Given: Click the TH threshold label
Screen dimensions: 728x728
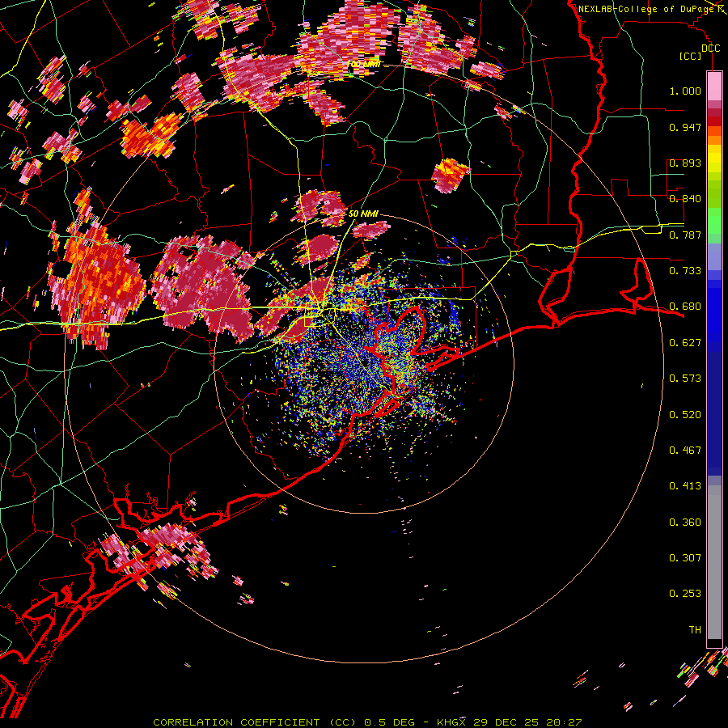Looking at the screenshot, I should point(695,630).
